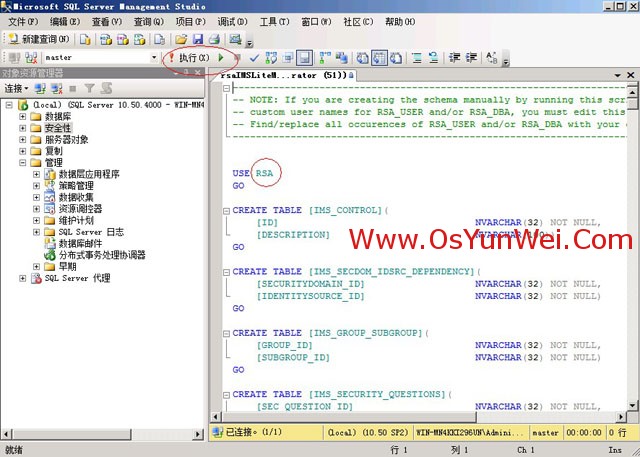Open the Query Options icon

click(x=288, y=58)
